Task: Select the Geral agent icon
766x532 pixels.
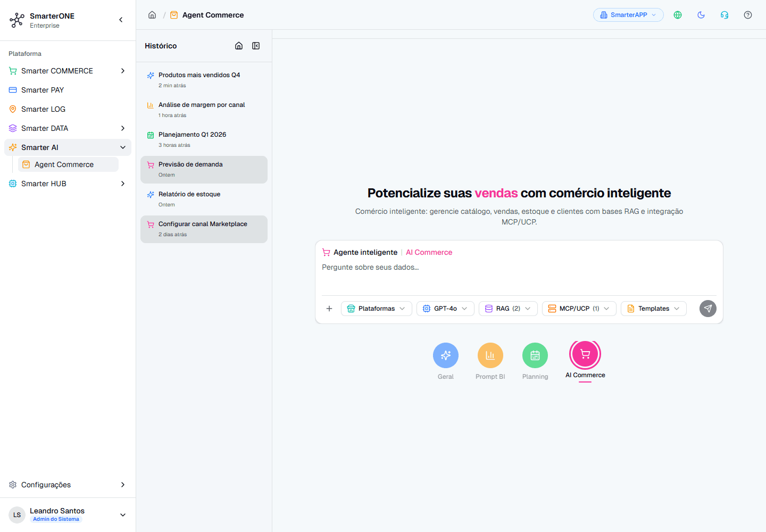Action: (x=446, y=355)
